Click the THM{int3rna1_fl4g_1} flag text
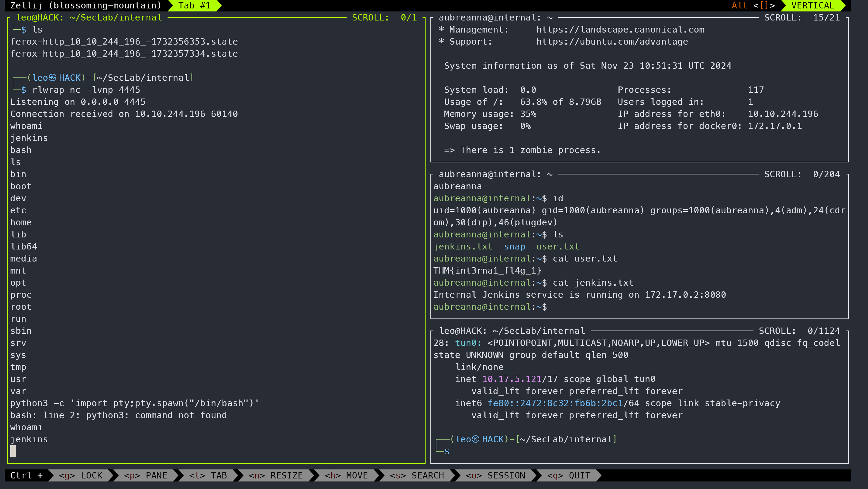 tap(487, 271)
